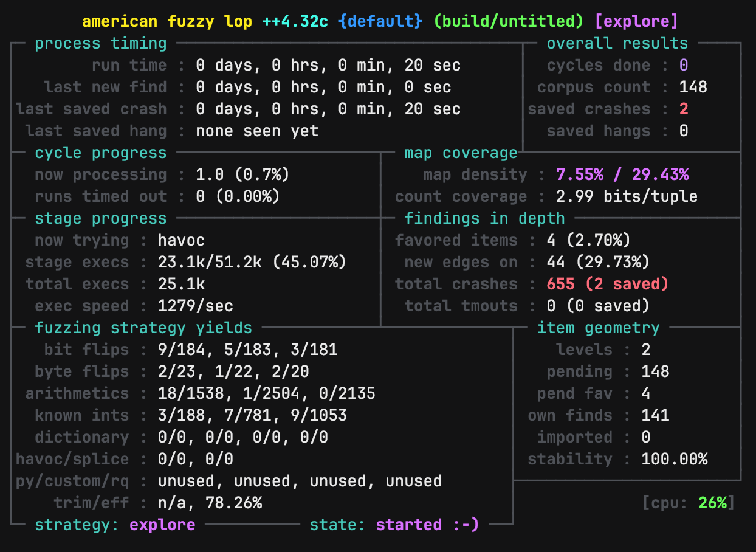This screenshot has width=756, height=552.
Task: Click the 'overall results' section header
Action: click(x=617, y=44)
